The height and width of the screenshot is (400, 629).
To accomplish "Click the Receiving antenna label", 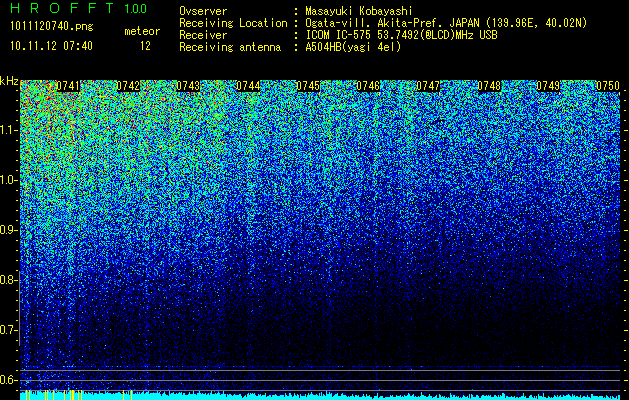I will point(230,47).
